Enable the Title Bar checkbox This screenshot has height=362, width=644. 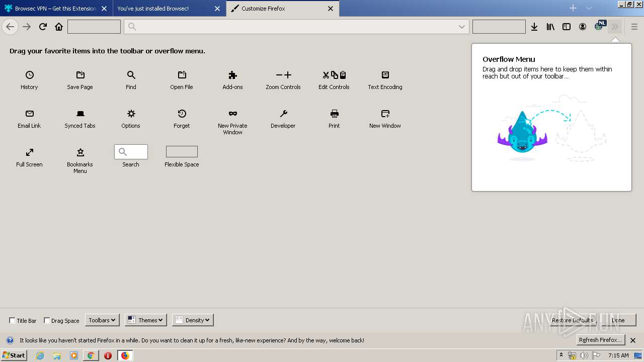click(12, 320)
